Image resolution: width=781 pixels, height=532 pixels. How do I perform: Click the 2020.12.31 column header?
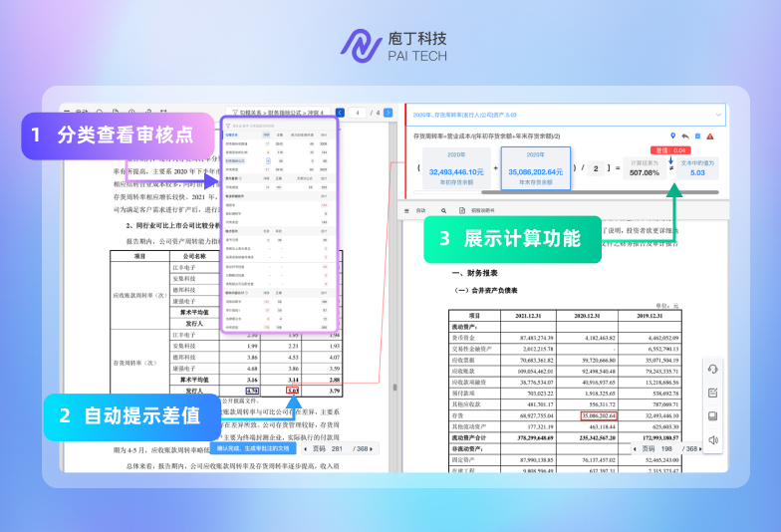click(x=587, y=316)
